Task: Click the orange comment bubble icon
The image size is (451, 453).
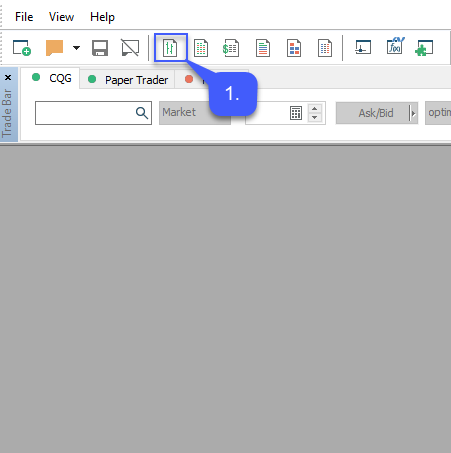Action: (x=54, y=48)
